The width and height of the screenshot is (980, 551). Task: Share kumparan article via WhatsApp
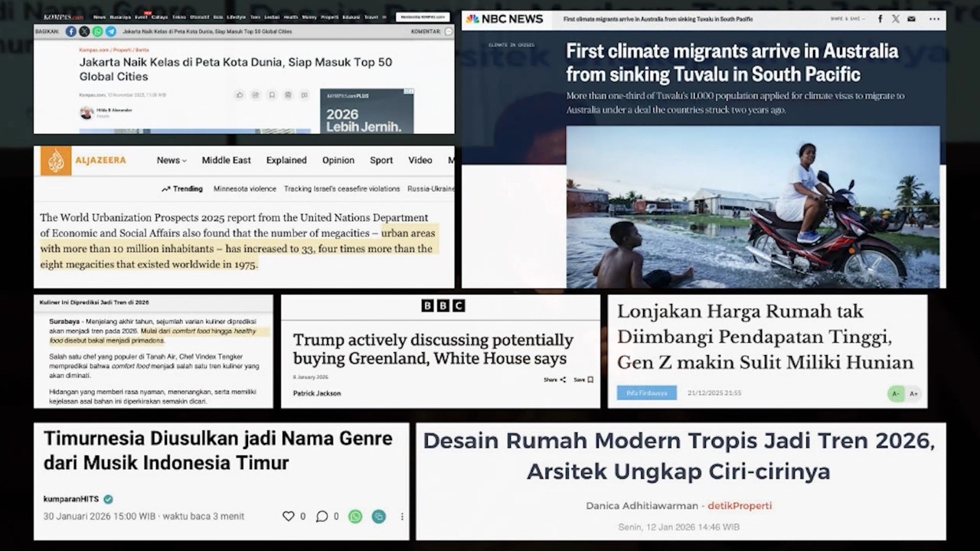[355, 517]
